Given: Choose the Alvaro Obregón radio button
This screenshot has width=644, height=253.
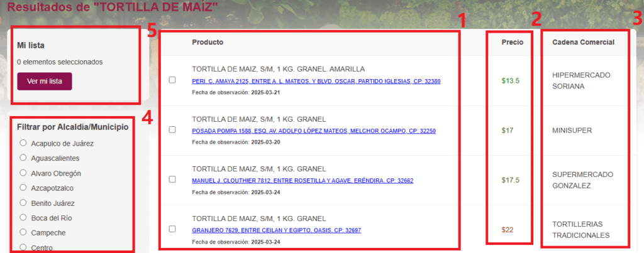Looking at the screenshot, I should pos(23,173).
